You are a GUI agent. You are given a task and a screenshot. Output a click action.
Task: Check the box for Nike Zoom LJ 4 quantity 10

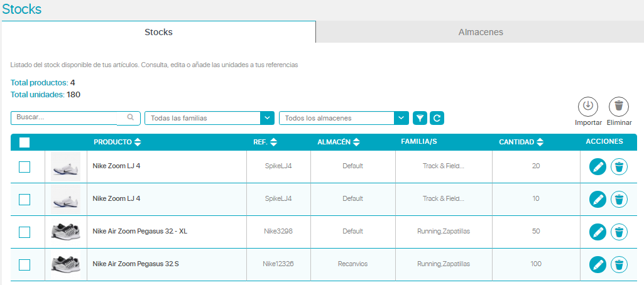25,199
